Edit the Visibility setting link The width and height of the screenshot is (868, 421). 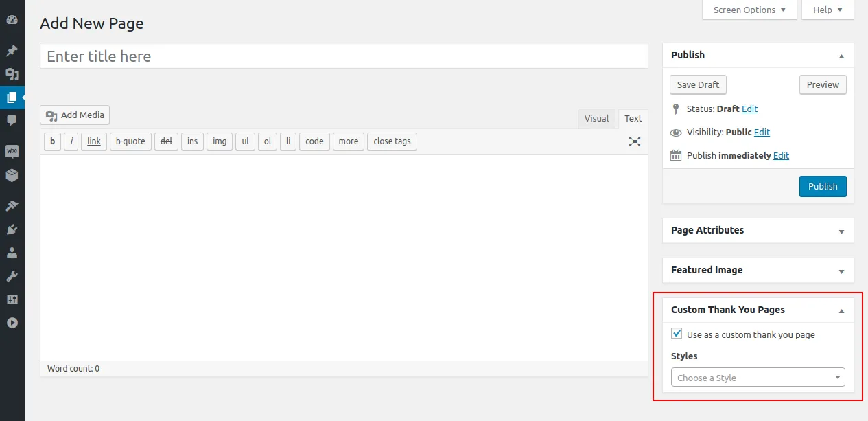[762, 132]
